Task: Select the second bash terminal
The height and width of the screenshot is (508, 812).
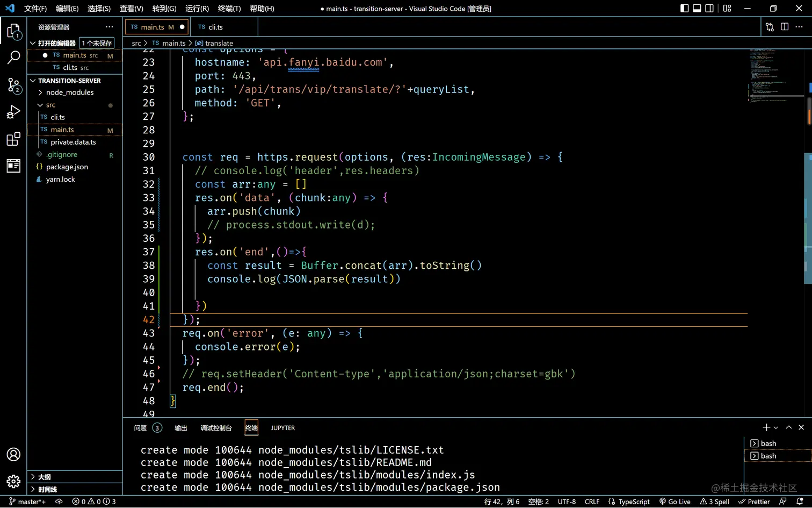Action: (x=778, y=456)
